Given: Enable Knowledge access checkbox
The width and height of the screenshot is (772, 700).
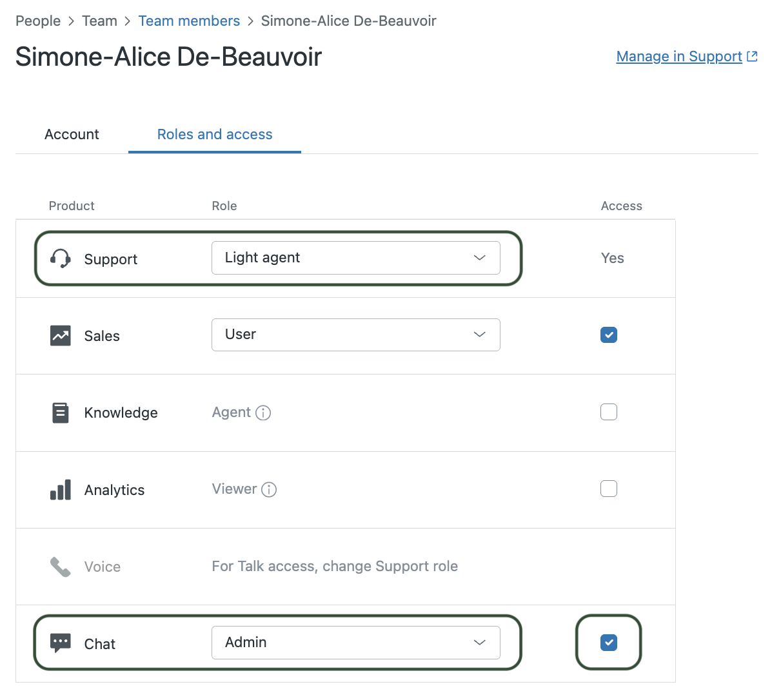Looking at the screenshot, I should click(x=608, y=412).
